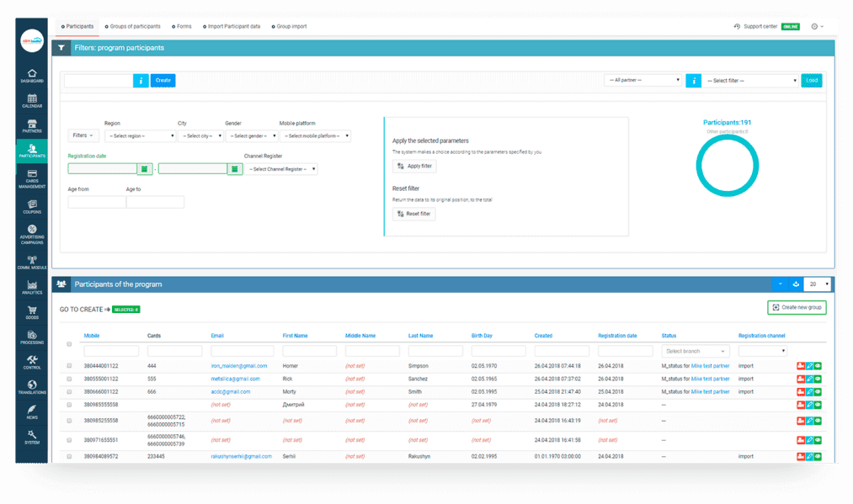Switch to the Participants tab

click(77, 26)
